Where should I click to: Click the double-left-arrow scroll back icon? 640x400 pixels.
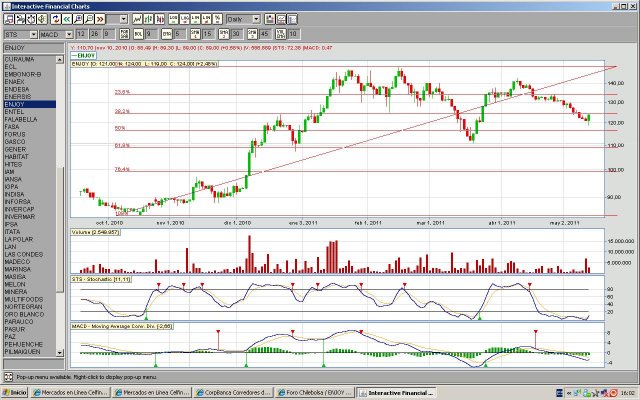click(67, 19)
